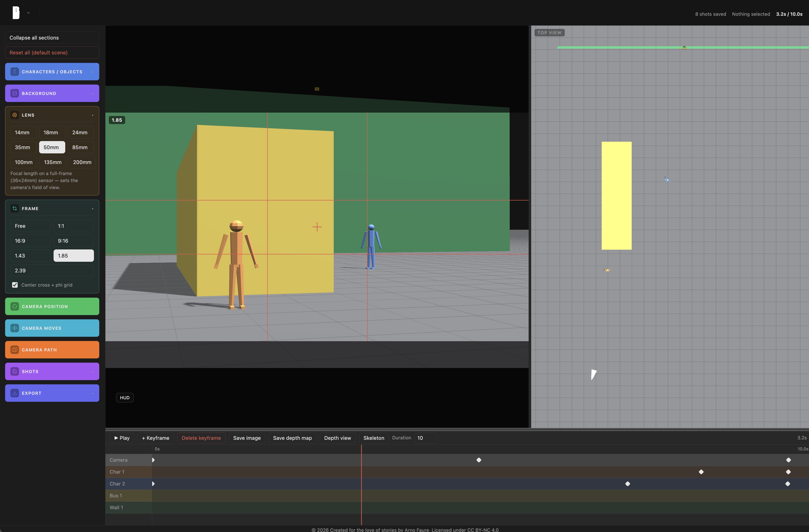Expand the Camera Moves section

52,328
